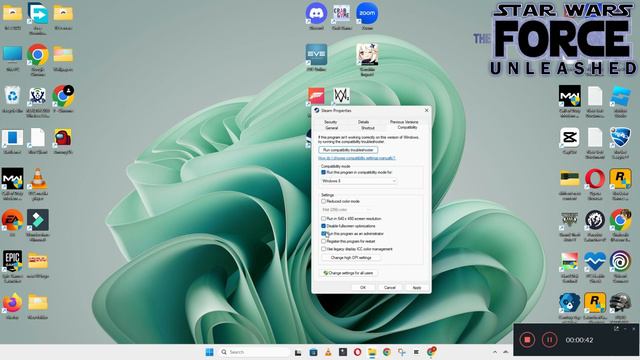The height and width of the screenshot is (360, 640).
Task: Open File Explorer from the taskbar
Action: (372, 352)
